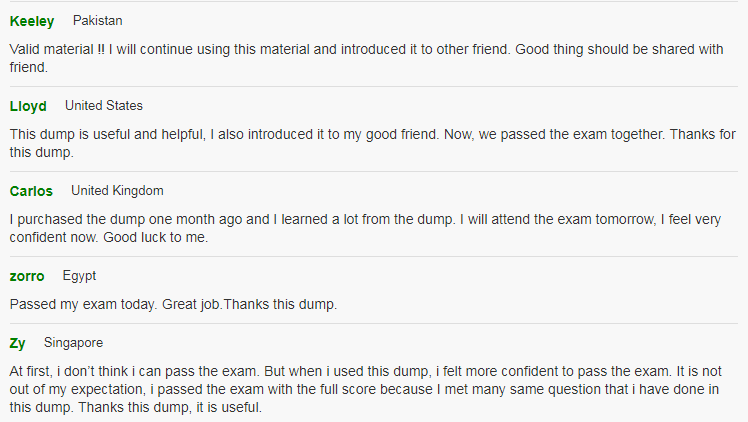
Task: Click the reviewer name Lloyd
Action: pyautogui.click(x=28, y=106)
